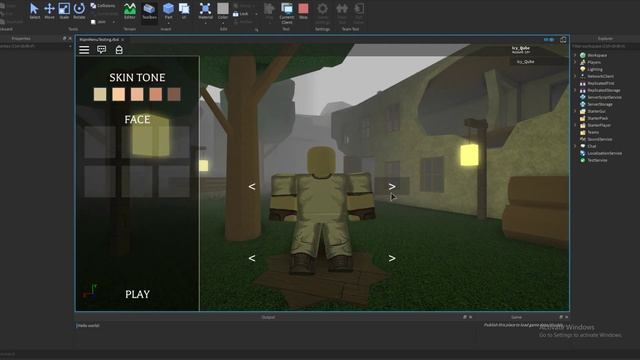Viewport: 640px width, 360px height.
Task: Click the Output panel title
Action: pos(268,317)
